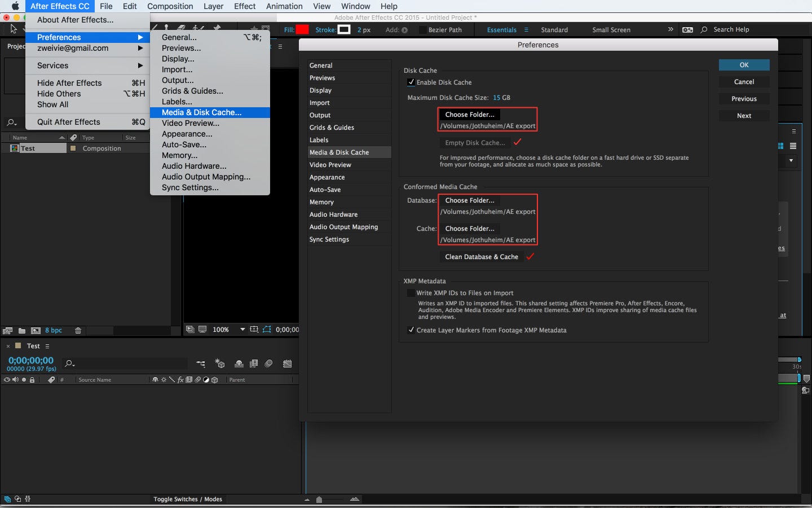Select Memory in Preferences sidebar
This screenshot has width=812, height=508.
pyautogui.click(x=349, y=202)
